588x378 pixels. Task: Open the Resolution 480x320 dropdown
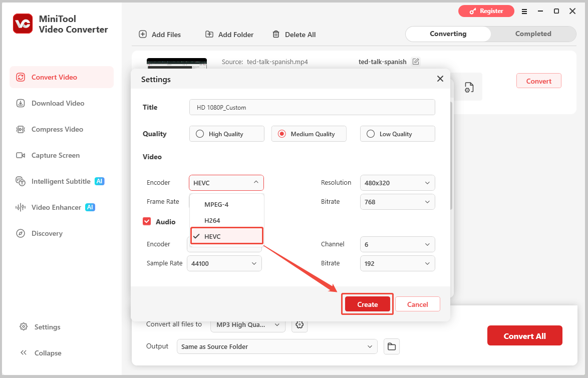pyautogui.click(x=398, y=183)
